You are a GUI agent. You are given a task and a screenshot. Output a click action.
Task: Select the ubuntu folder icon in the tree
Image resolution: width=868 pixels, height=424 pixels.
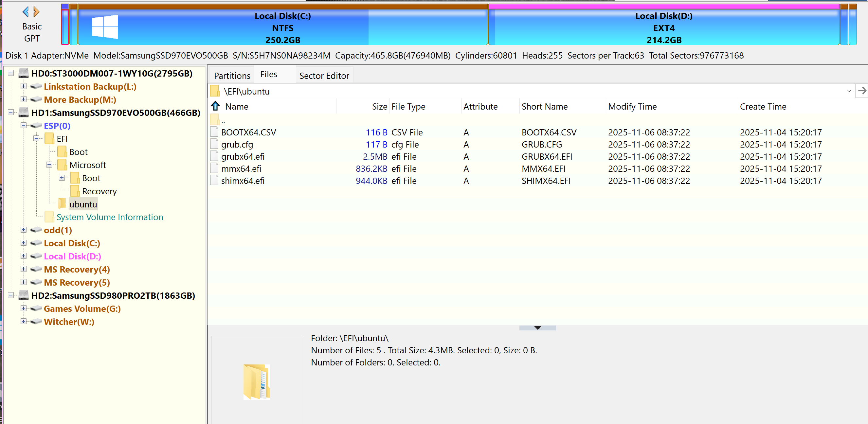[62, 204]
